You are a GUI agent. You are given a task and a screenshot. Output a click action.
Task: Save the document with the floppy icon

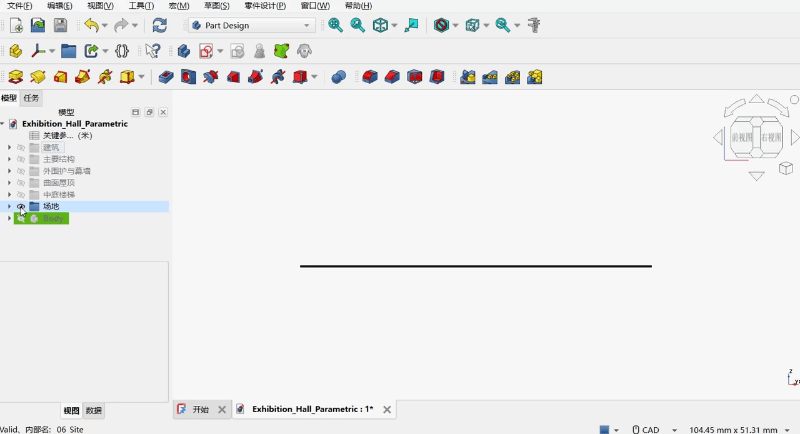coord(60,25)
